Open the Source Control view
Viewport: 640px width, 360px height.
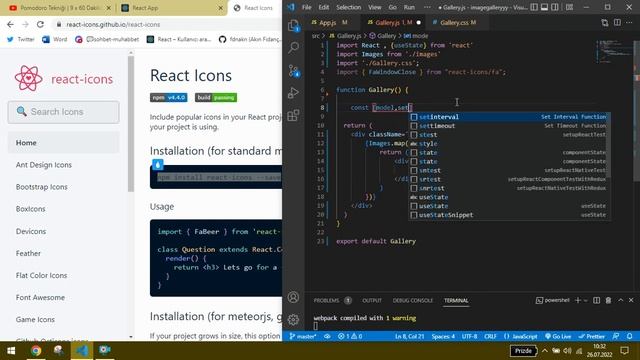pyautogui.click(x=293, y=71)
